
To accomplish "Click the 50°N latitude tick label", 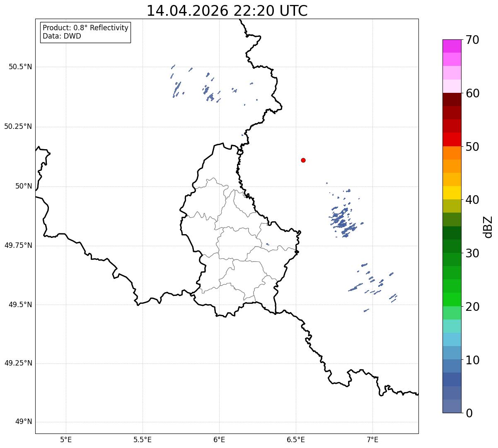I will (x=24, y=186).
